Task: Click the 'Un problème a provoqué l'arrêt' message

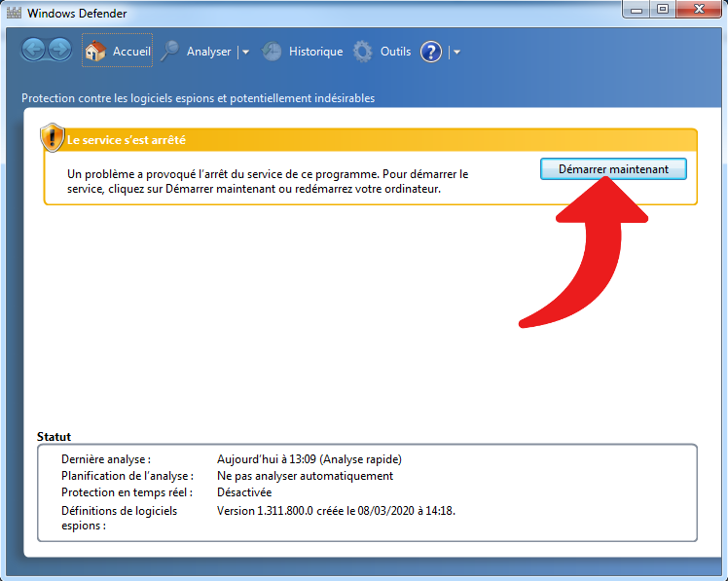Action: 268,182
